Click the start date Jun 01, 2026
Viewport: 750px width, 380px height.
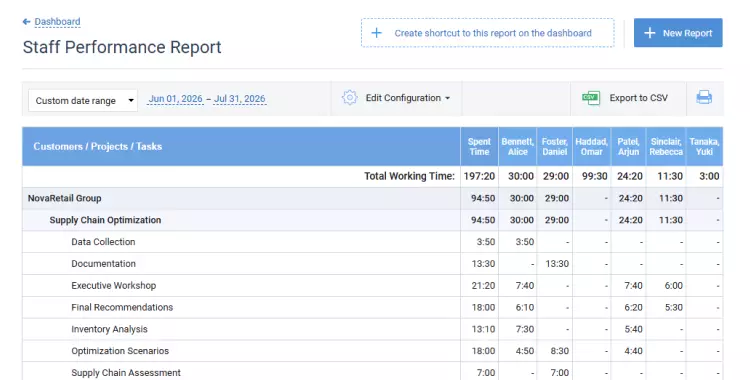point(175,99)
